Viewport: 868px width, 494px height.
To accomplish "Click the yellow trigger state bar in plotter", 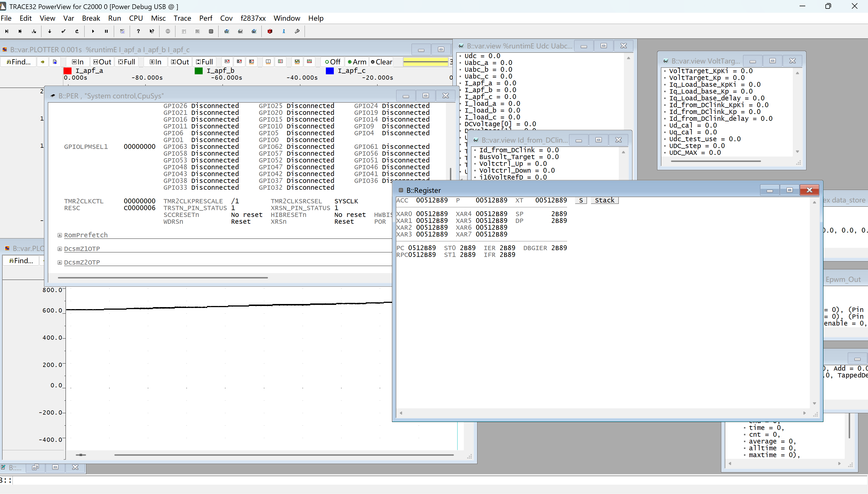I will (x=426, y=62).
